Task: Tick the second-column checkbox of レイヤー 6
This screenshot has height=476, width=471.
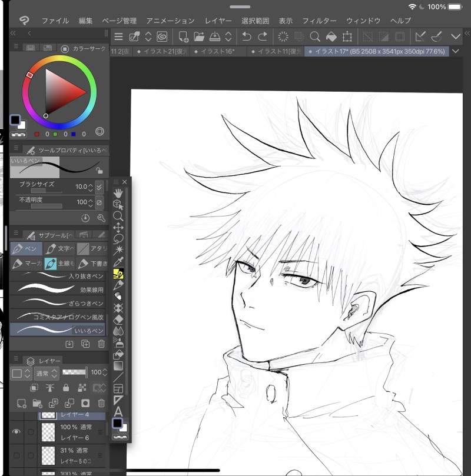Action: click(31, 432)
